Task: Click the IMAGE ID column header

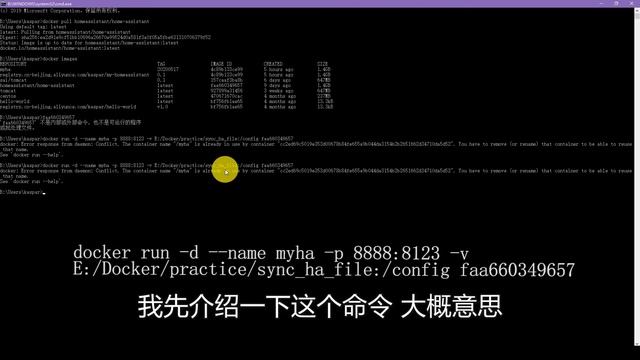Action: [221, 64]
